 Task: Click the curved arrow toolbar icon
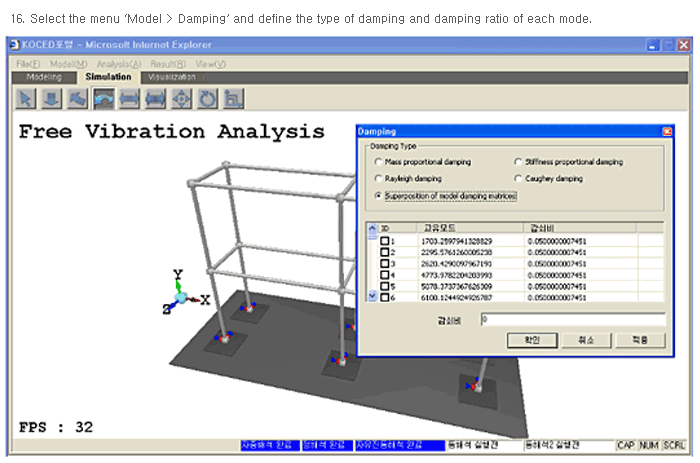pyautogui.click(x=104, y=98)
